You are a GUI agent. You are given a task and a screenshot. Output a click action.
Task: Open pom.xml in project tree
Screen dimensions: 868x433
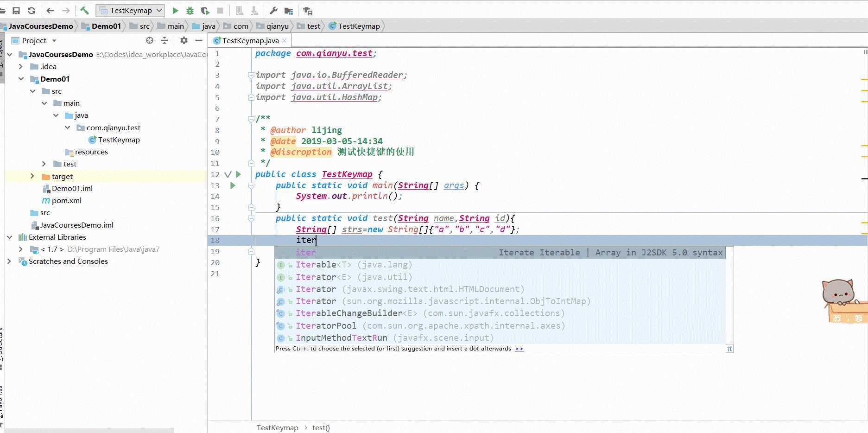click(x=62, y=200)
